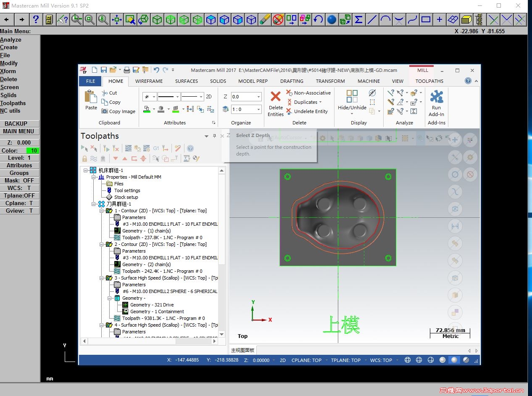This screenshot has width=532, height=396.
Task: Click the print icon in Mastercam 2017 quick access bar
Action: click(126, 70)
